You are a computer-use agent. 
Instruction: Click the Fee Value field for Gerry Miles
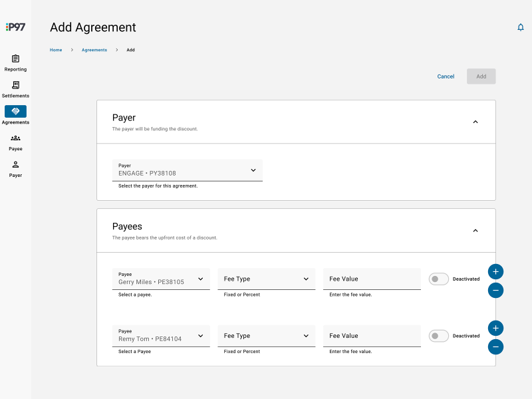(x=372, y=279)
